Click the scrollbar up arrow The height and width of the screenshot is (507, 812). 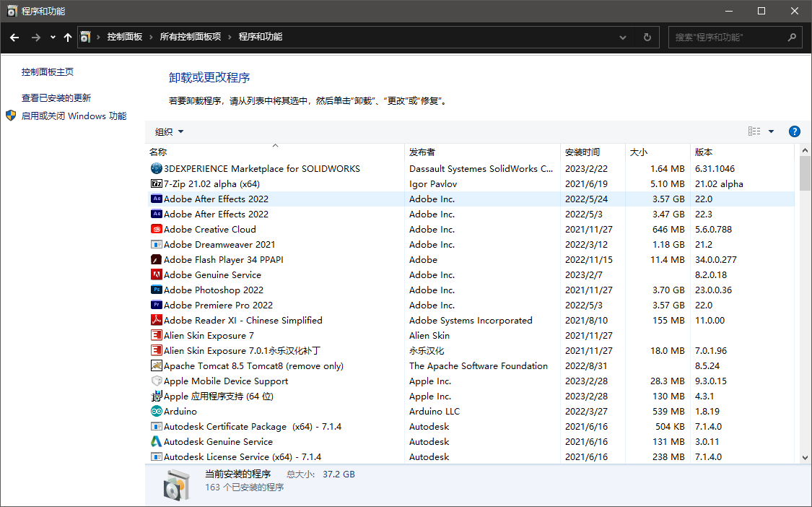(805, 150)
